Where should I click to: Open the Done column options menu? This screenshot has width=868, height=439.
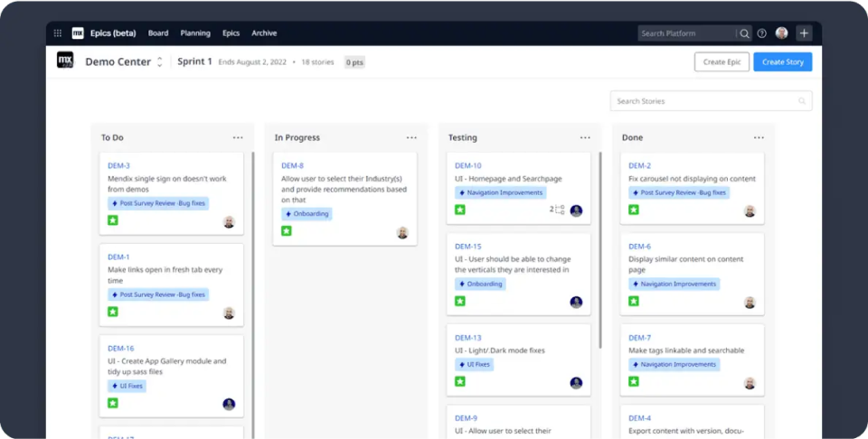(x=759, y=137)
